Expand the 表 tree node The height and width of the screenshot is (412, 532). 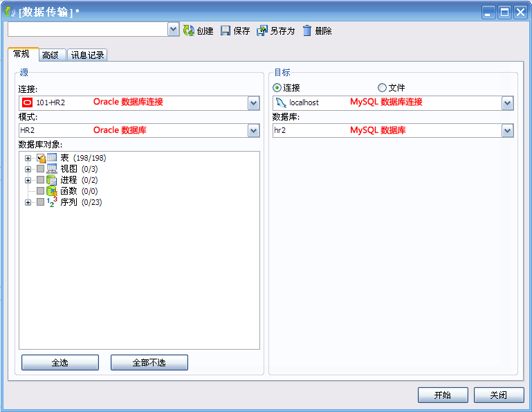click(28, 159)
